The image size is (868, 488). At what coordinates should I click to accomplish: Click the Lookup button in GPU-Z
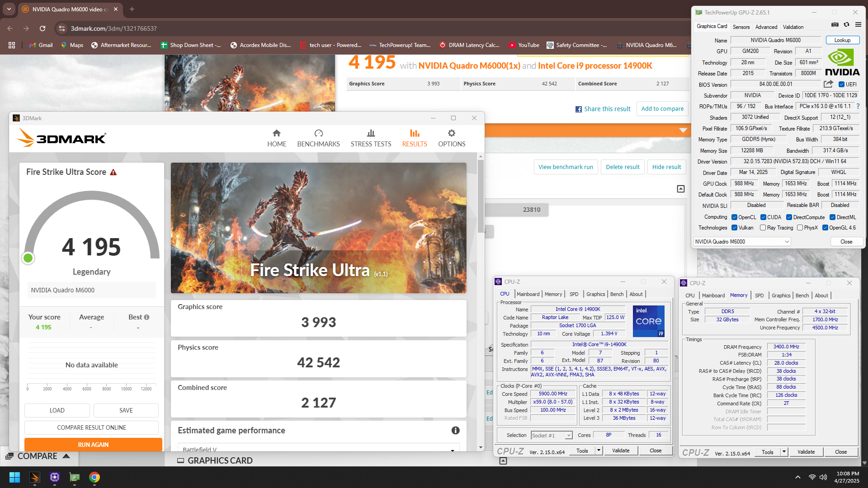(x=842, y=40)
